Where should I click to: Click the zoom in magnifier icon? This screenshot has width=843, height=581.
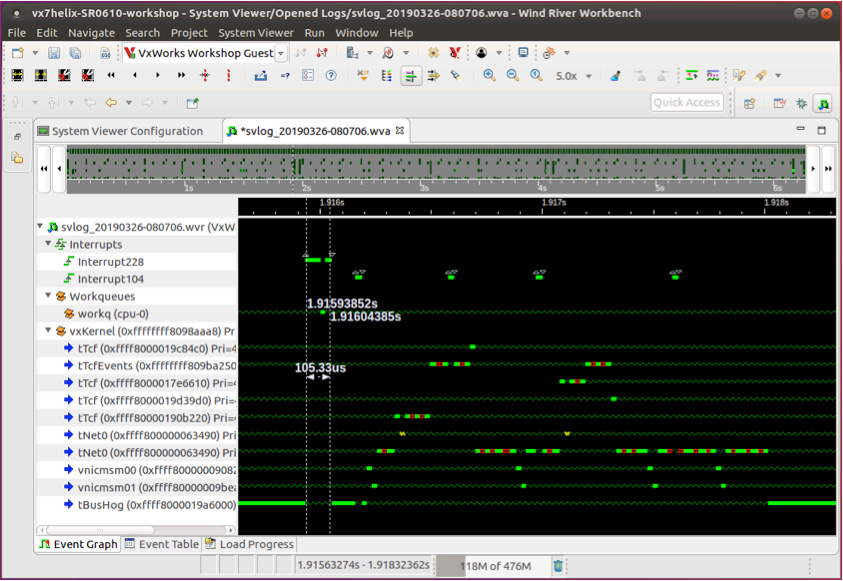[489, 75]
